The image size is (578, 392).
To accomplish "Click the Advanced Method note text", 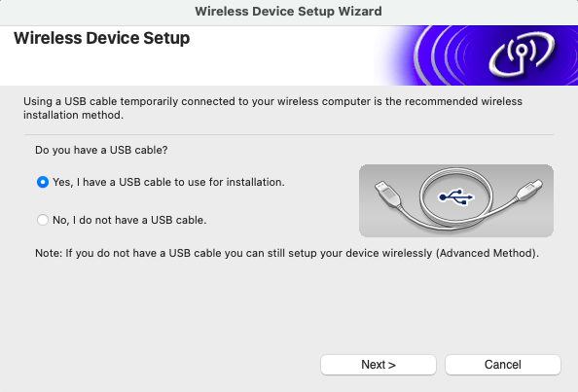I will point(287,253).
